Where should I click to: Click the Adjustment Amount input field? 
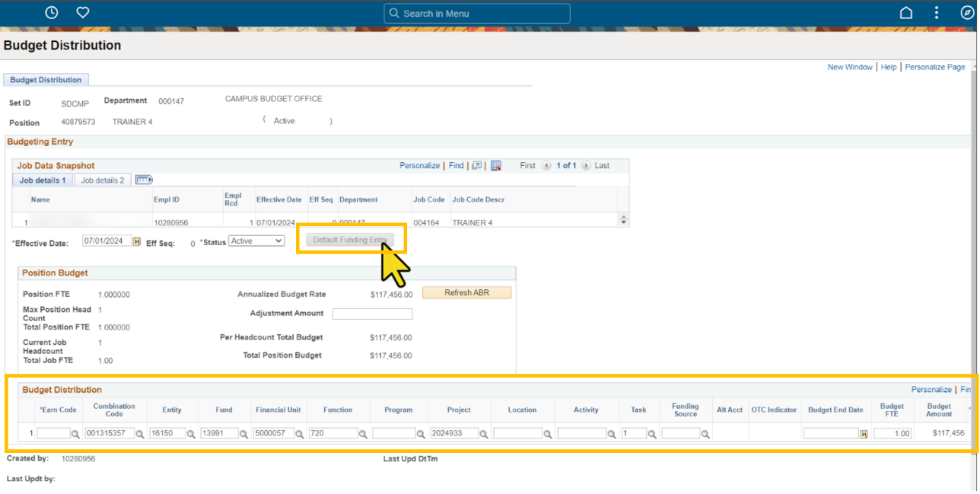pyautogui.click(x=372, y=314)
